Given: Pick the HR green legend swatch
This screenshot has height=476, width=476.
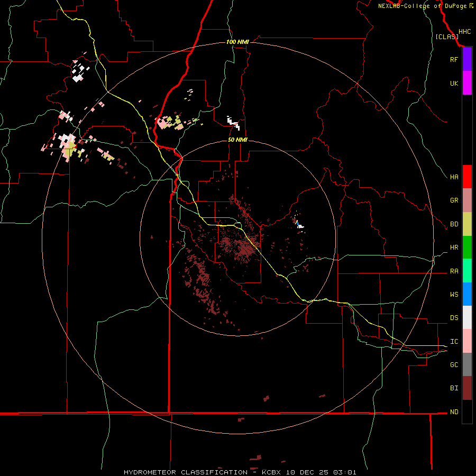Looking at the screenshot, I should (x=467, y=248).
